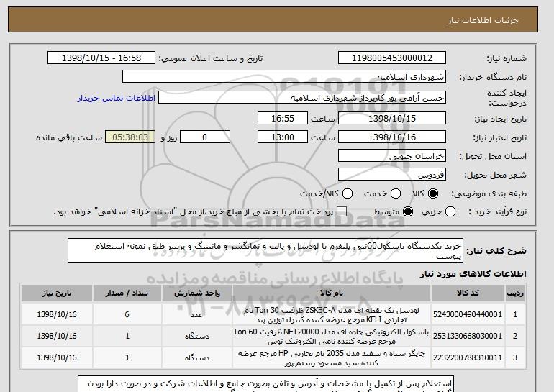Click the need date in row 3
Screen dimensions: 554x392
coord(57,357)
